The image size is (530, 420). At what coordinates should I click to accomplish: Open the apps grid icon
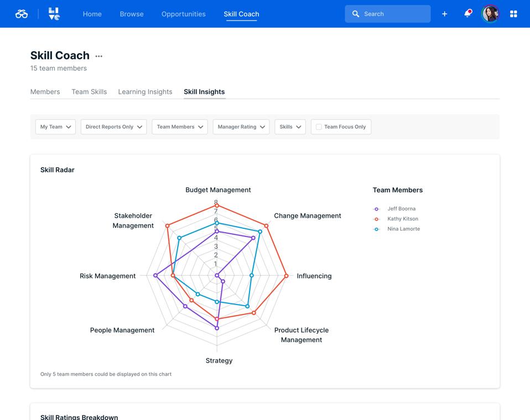tap(513, 14)
